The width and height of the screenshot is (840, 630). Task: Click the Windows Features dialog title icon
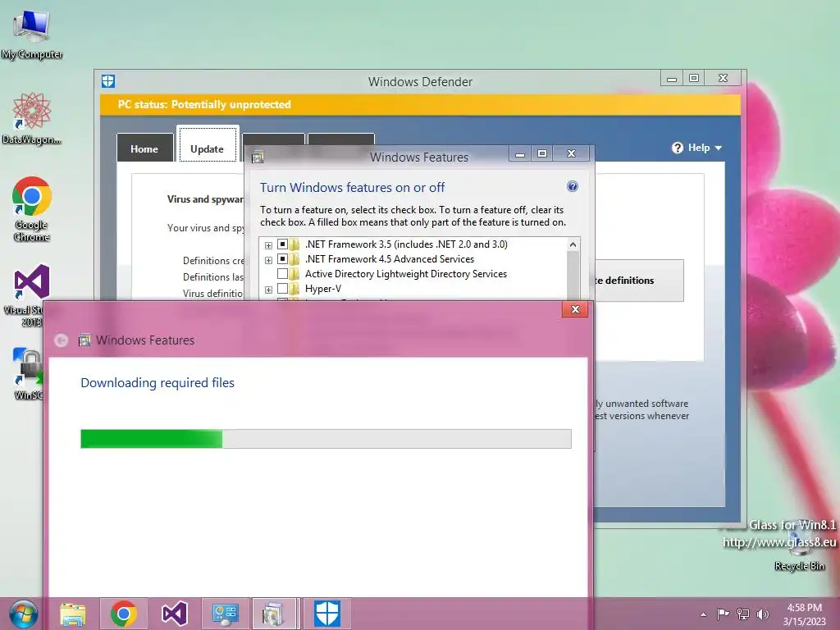click(258, 157)
